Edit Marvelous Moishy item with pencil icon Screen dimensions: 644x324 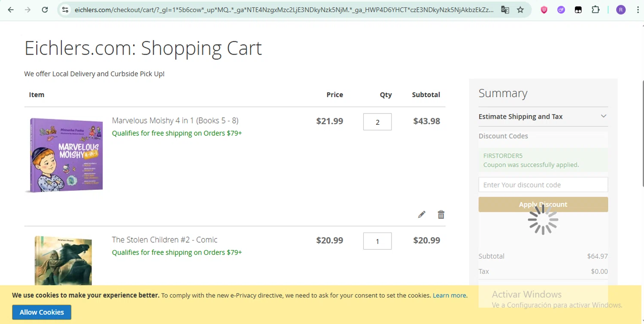tap(422, 214)
